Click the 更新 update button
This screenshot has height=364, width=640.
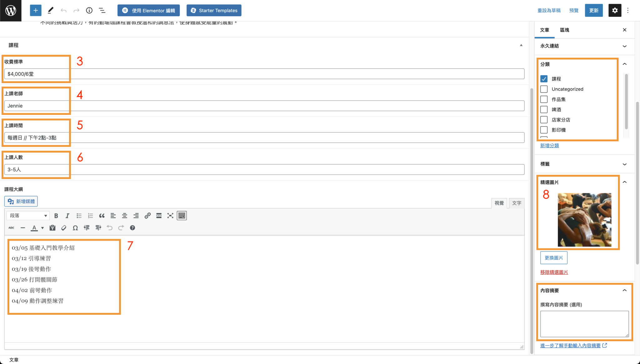click(x=594, y=10)
